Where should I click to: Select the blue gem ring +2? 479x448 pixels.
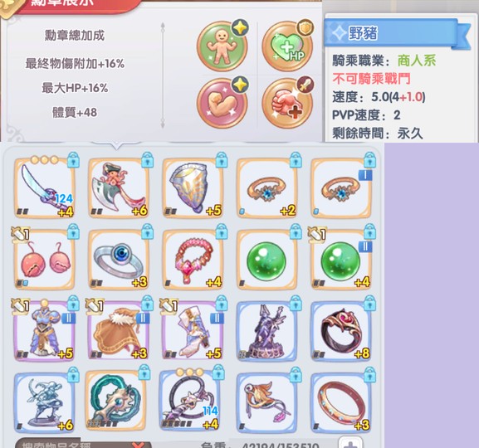[267, 188]
